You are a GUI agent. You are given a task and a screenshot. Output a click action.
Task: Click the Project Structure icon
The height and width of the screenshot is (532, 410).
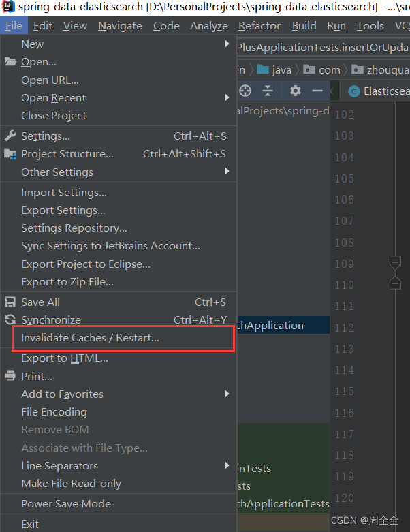click(x=10, y=154)
